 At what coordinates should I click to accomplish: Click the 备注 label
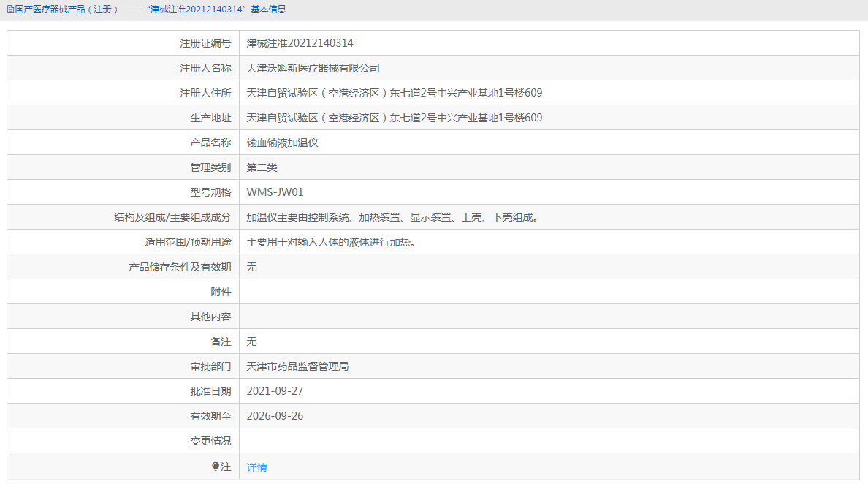click(221, 341)
